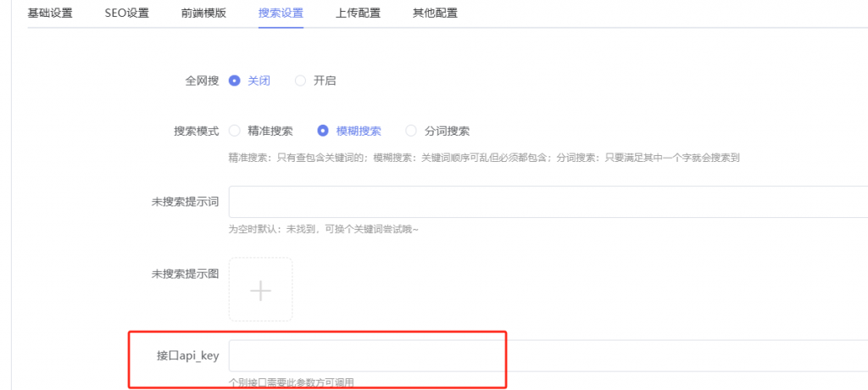Image resolution: width=868 pixels, height=390 pixels.
Task: Click the 全网搜 label
Action: click(x=202, y=81)
